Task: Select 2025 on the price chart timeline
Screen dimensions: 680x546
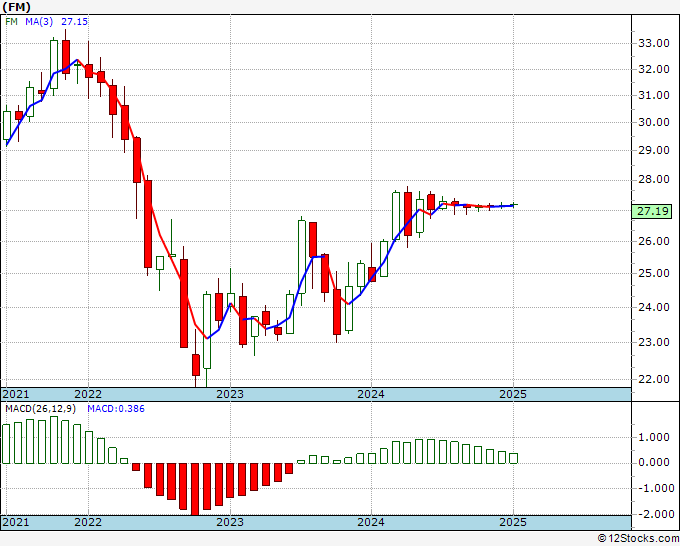Action: point(513,394)
